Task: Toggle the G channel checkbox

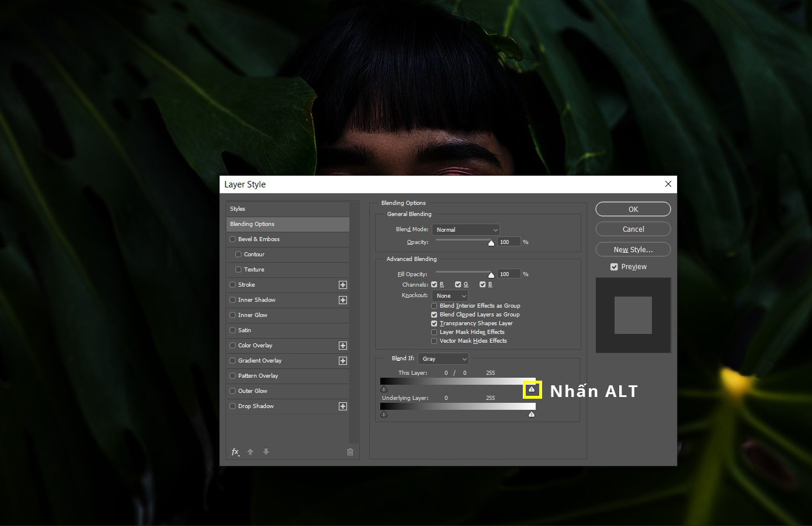Action: tap(458, 285)
